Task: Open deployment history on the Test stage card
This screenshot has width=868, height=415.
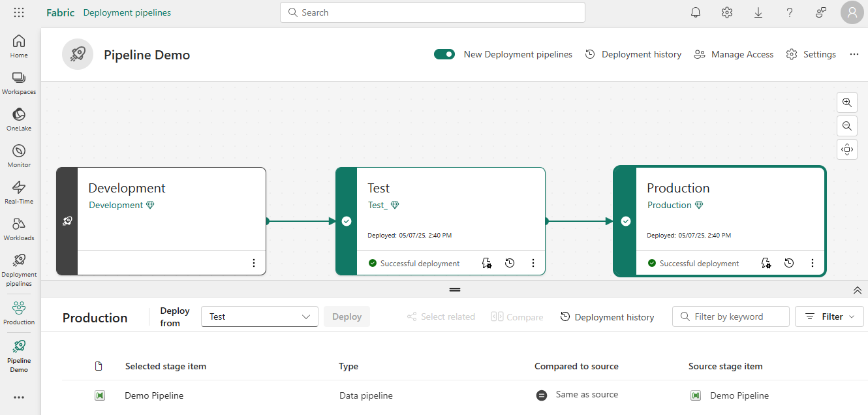Action: 510,263
